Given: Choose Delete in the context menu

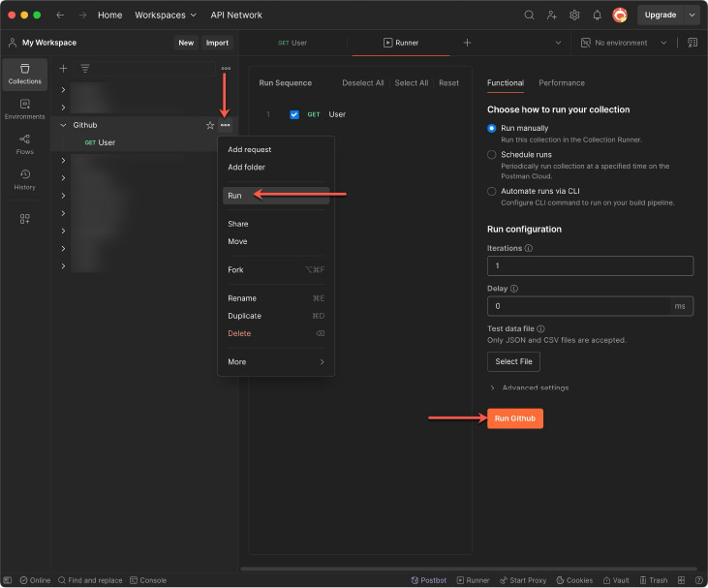Looking at the screenshot, I should 276,333.
